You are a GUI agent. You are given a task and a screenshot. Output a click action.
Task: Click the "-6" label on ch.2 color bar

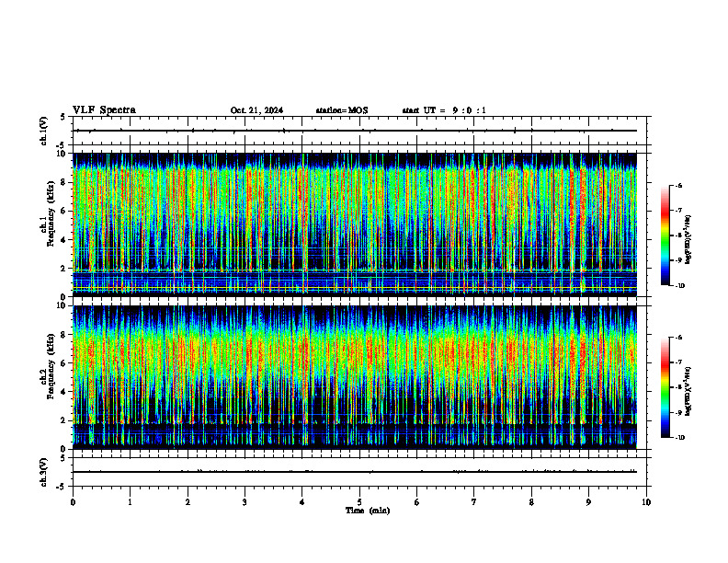pos(678,338)
